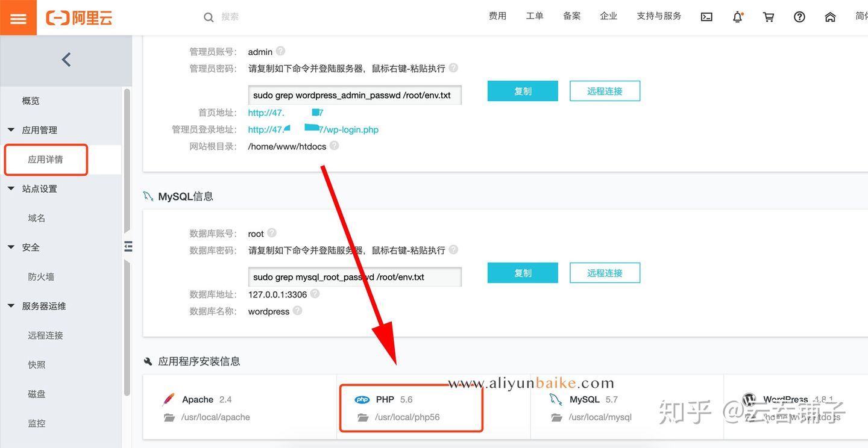
Task: Open the shopping cart
Action: click(x=769, y=17)
